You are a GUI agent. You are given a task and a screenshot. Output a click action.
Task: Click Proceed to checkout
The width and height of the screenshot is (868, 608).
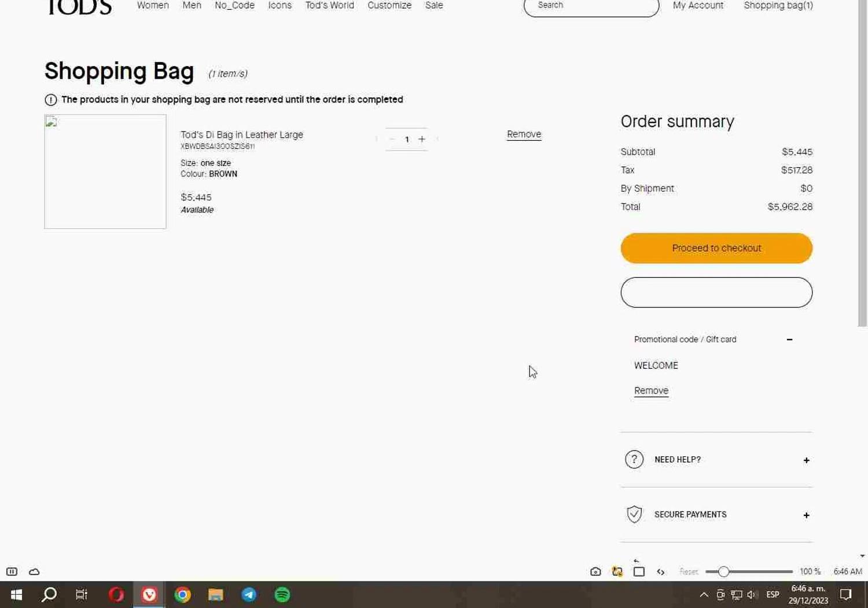pyautogui.click(x=716, y=248)
